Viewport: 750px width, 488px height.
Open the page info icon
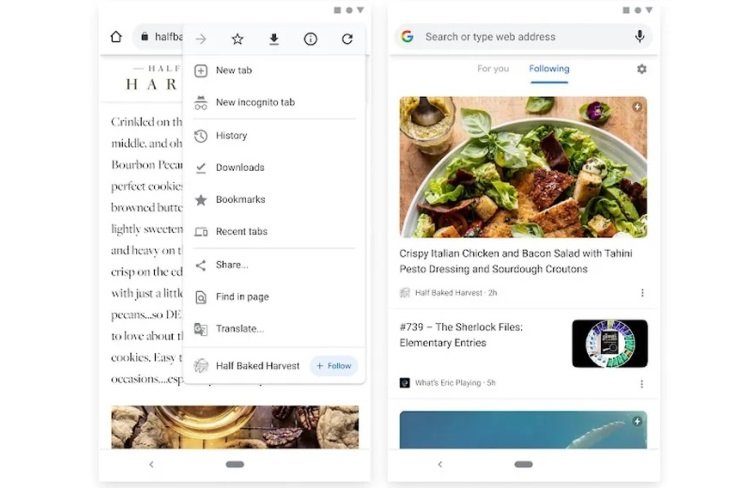pos(310,39)
